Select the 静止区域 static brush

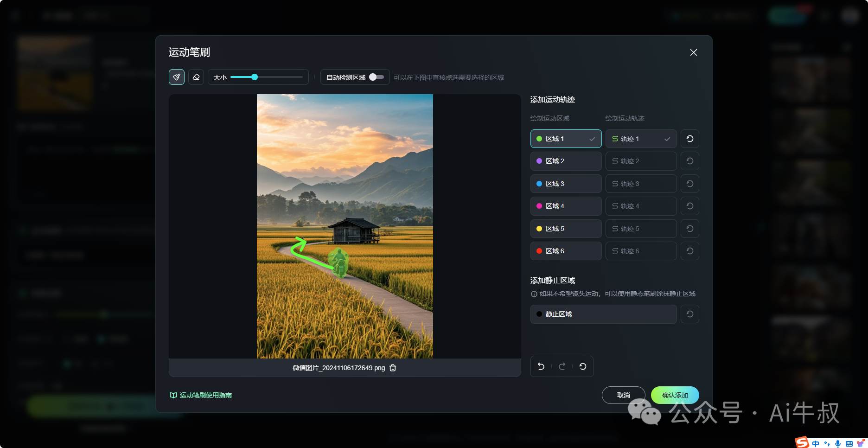603,314
